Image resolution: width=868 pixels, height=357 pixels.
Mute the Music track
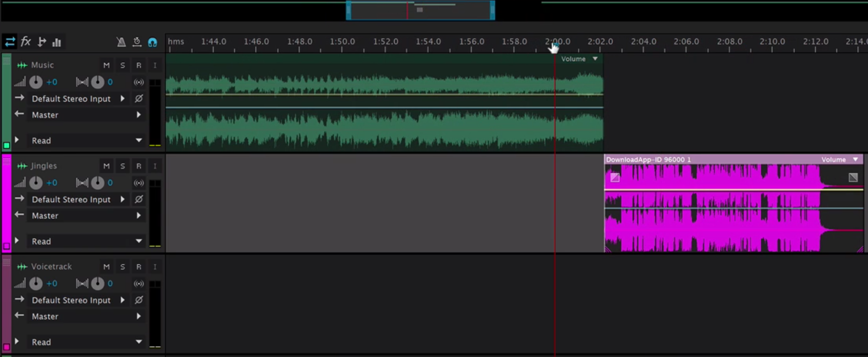(106, 65)
